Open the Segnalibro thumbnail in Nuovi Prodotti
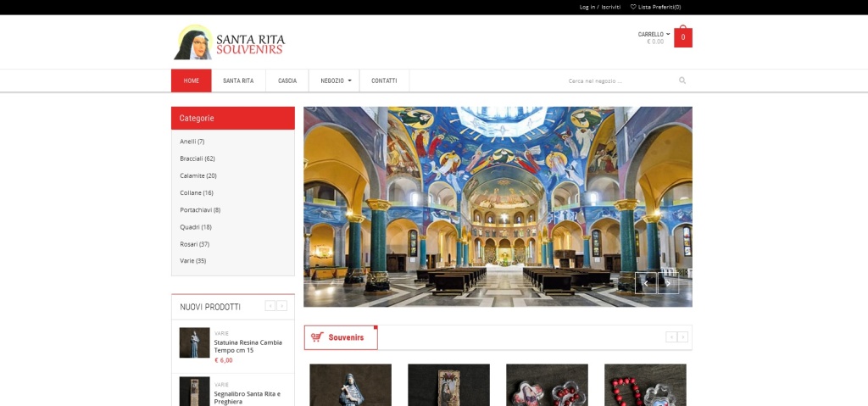 (194, 391)
